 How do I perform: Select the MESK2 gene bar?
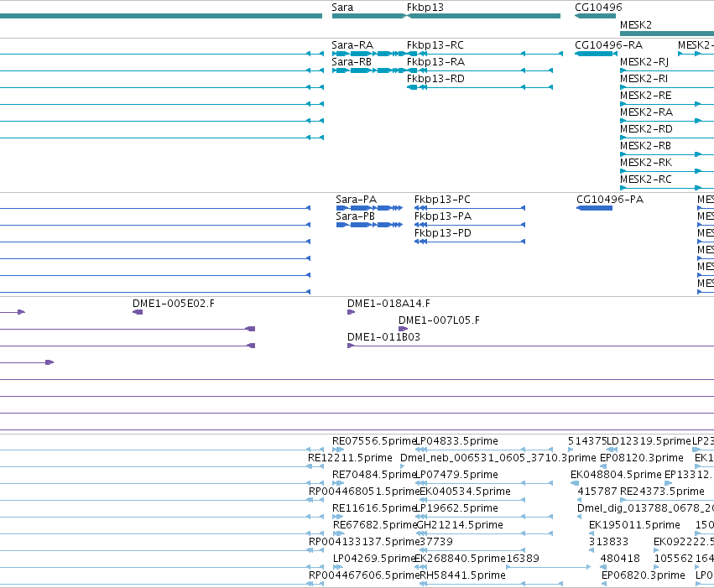tap(667, 34)
